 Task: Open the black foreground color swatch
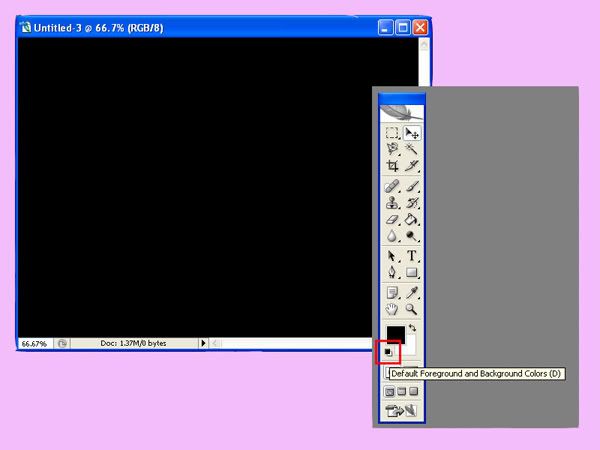point(394,333)
